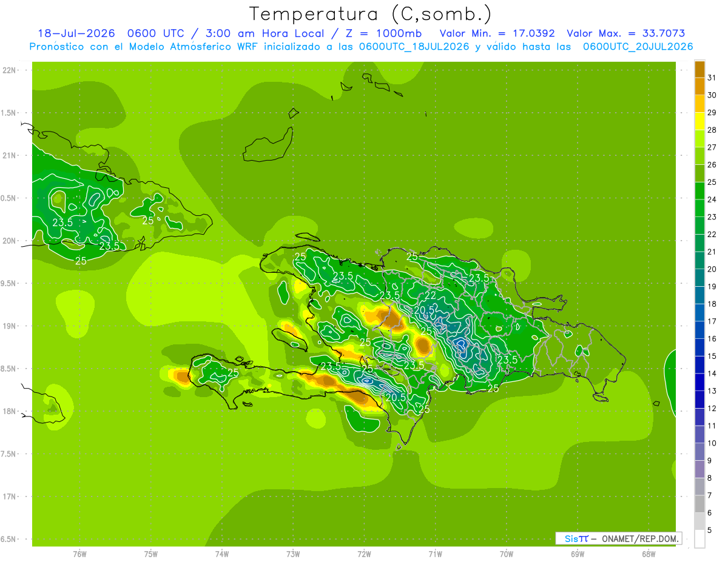Click the '17N' latitude axis label
Image resolution: width=728 pixels, height=562 pixels.
[10, 497]
